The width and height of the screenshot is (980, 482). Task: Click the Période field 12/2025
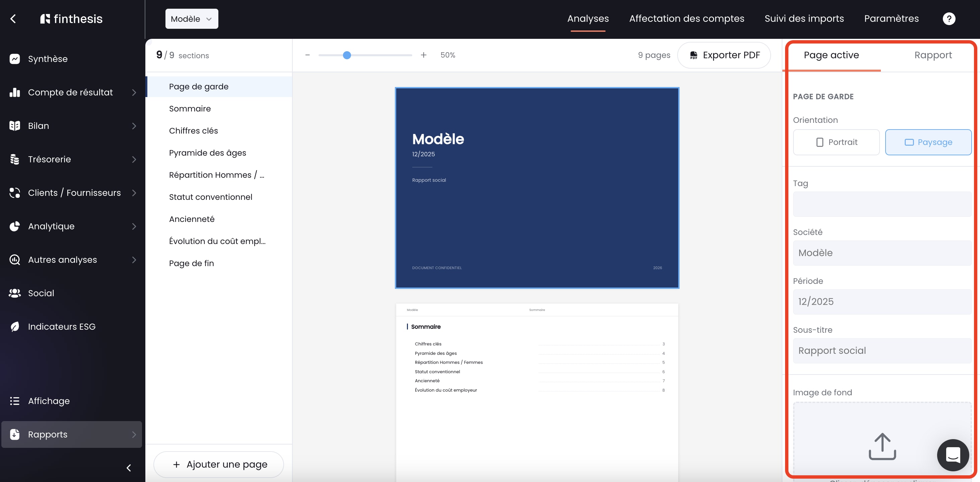882,302
